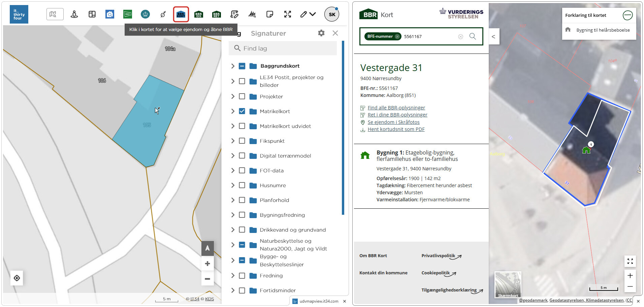Add a sticky note to map
The image size is (644, 307).
click(269, 14)
